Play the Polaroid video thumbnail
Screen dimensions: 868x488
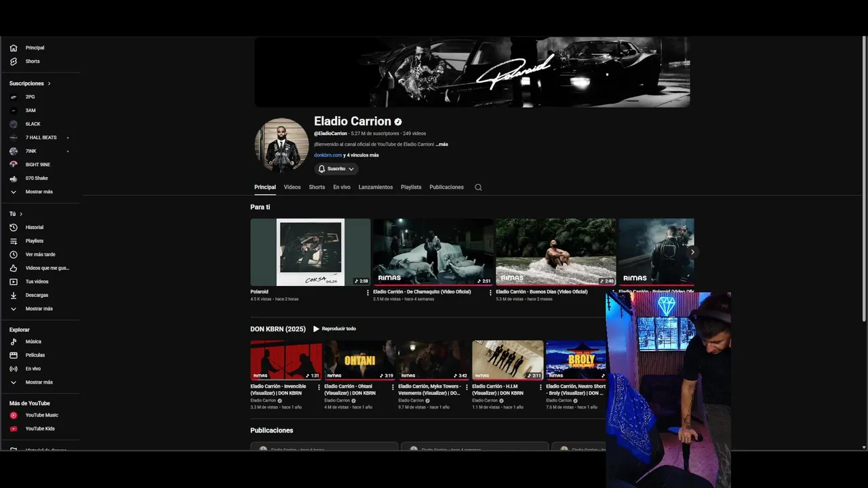pos(311,252)
